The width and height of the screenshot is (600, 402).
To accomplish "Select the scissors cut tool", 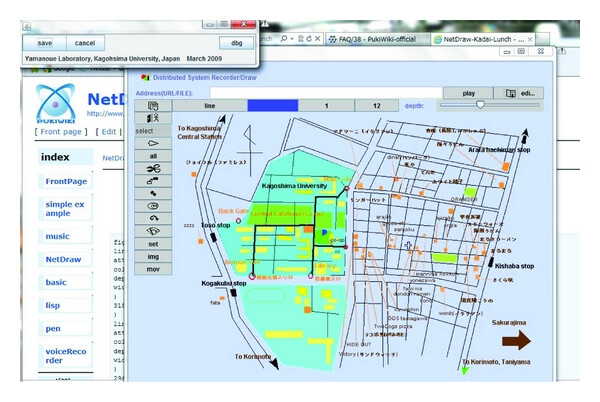I will 153,168.
